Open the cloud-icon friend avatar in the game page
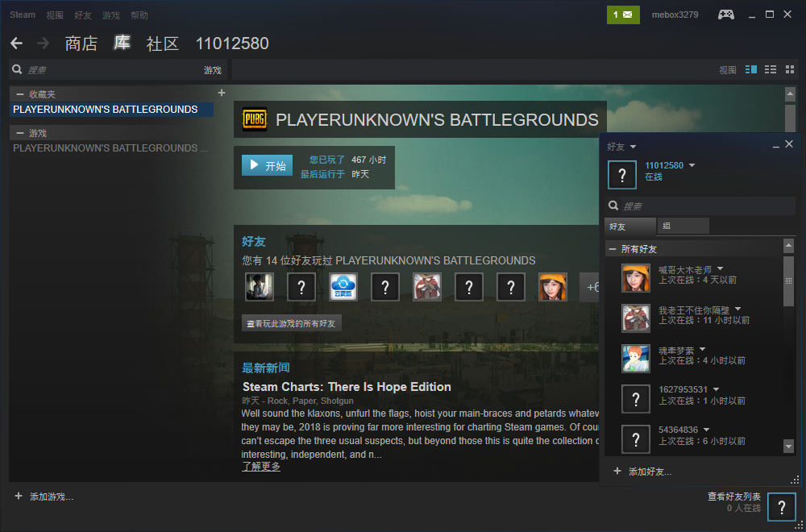 coord(343,287)
